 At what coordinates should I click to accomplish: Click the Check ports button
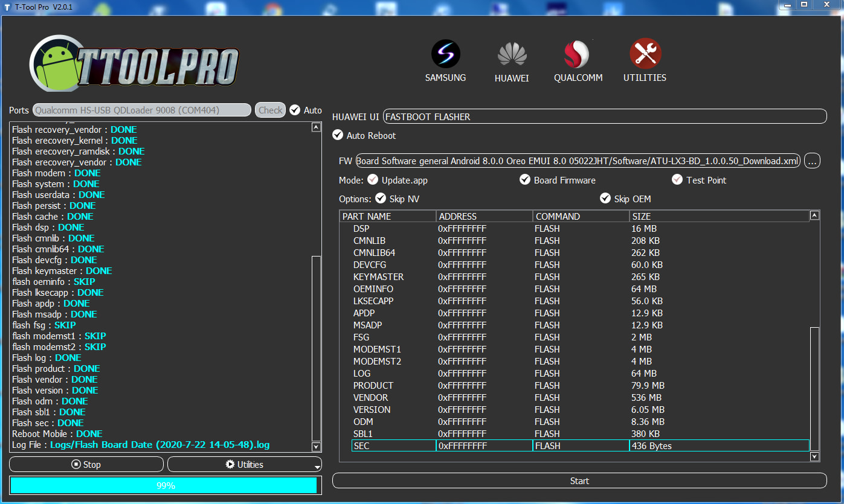(x=271, y=110)
